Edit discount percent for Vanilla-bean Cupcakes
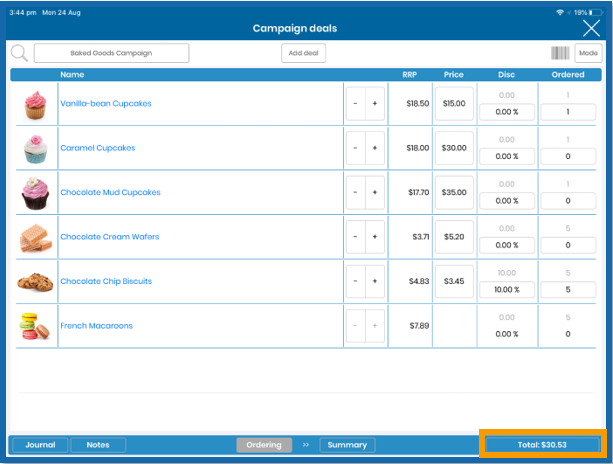Image resolution: width=613 pixels, height=464 pixels. [x=507, y=112]
